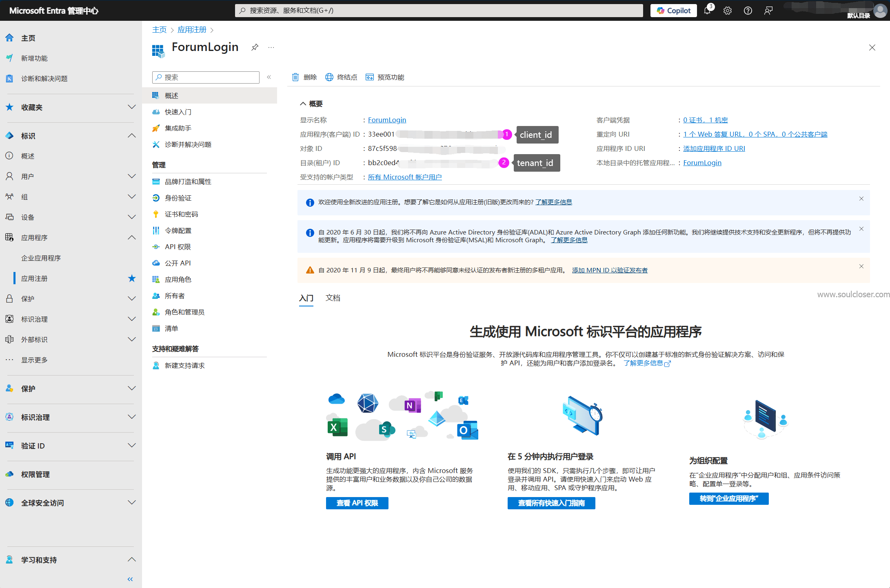
Task: Select 概述 in the resource menu
Action: (209, 95)
